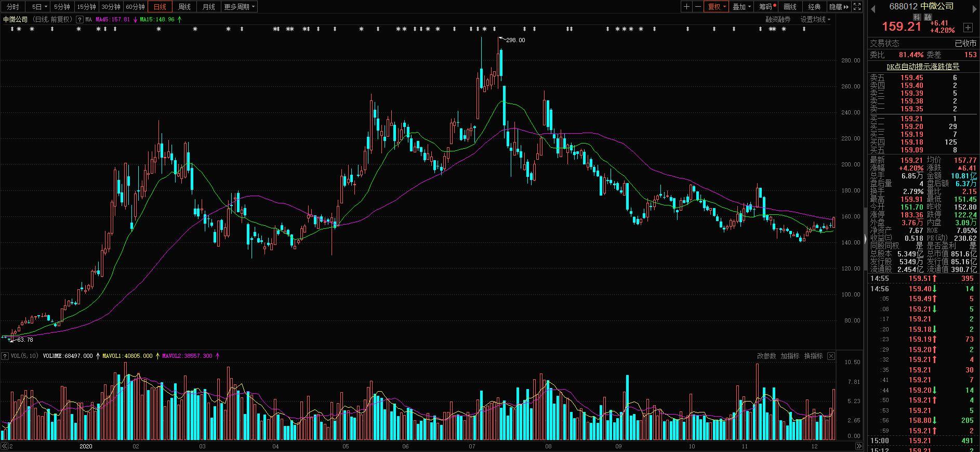Viewport: 980px width, 452px height.
Task: Click the 换指标 change indicator button
Action: coord(814,356)
